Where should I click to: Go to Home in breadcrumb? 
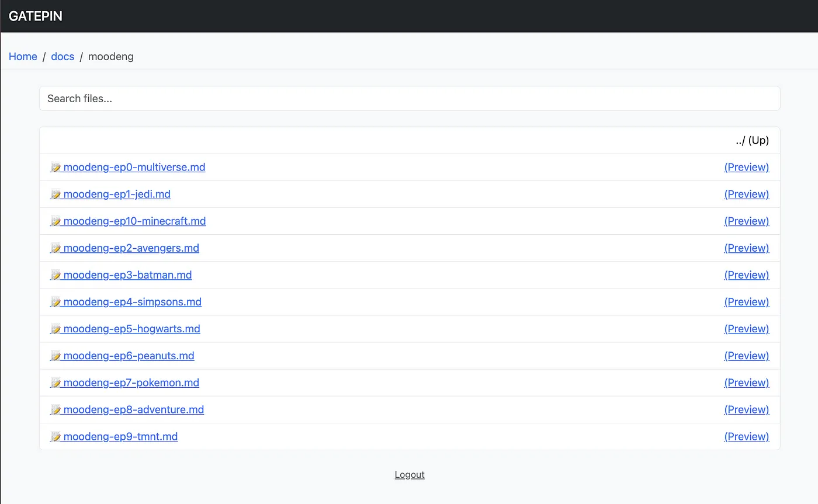click(23, 57)
